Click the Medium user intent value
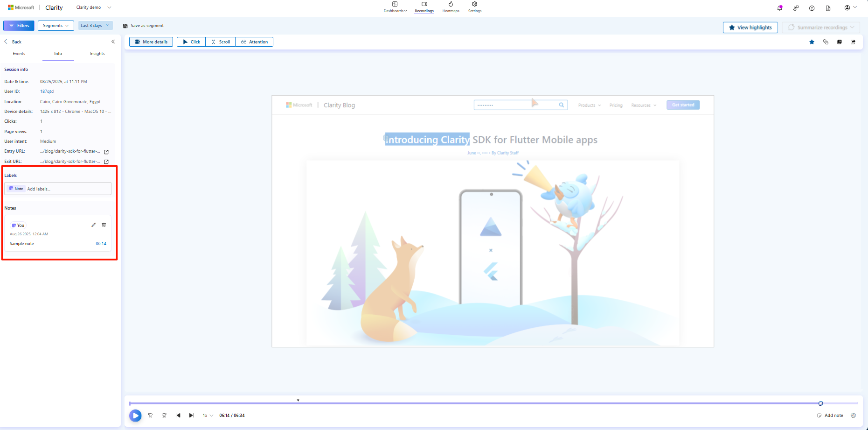868x430 pixels. tap(48, 141)
